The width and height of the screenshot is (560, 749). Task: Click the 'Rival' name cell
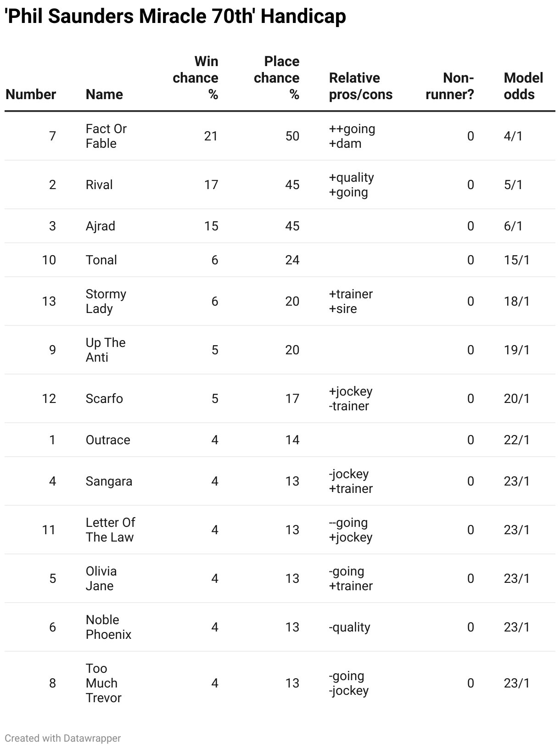(99, 185)
